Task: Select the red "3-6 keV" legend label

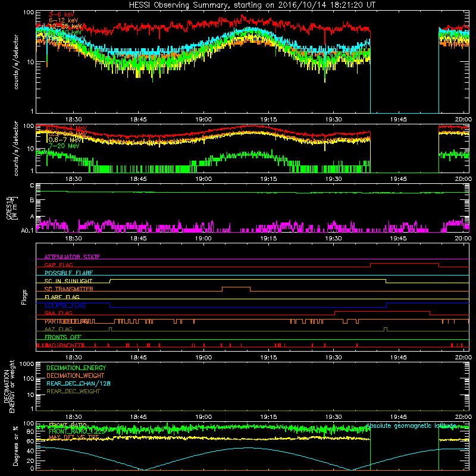Action: [x=61, y=14]
